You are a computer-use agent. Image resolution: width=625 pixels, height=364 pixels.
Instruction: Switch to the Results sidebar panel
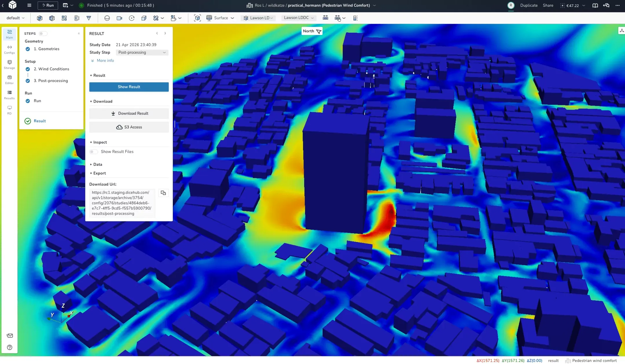9,95
